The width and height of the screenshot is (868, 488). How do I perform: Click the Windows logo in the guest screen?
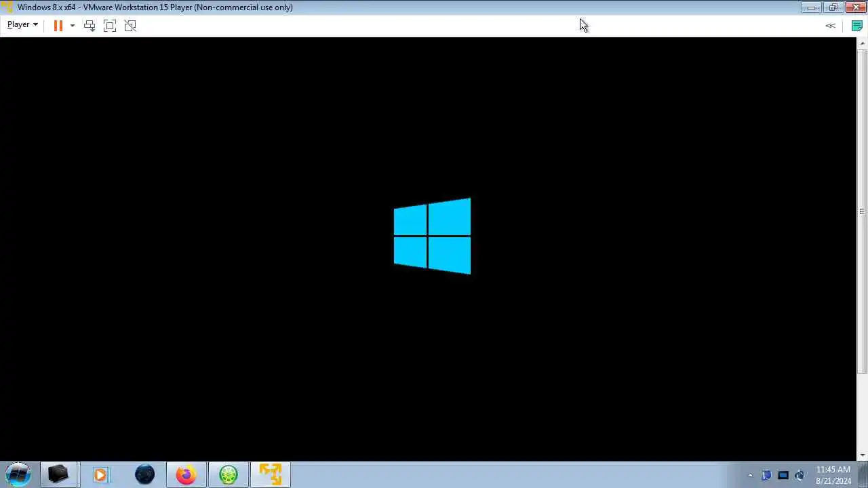coord(432,236)
